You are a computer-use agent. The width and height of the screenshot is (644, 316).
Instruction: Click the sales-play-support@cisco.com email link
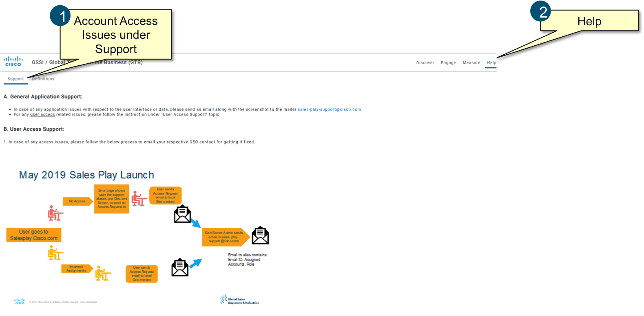pyautogui.click(x=329, y=109)
